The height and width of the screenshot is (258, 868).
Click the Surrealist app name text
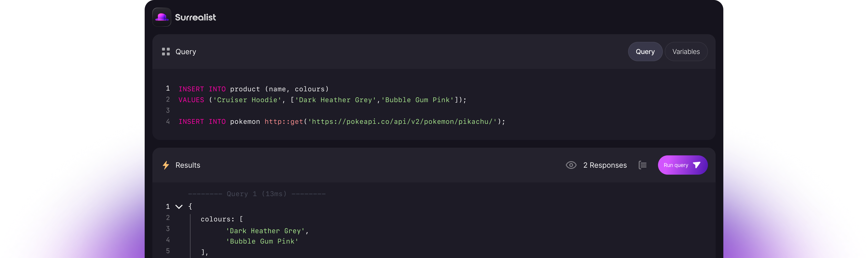point(196,17)
